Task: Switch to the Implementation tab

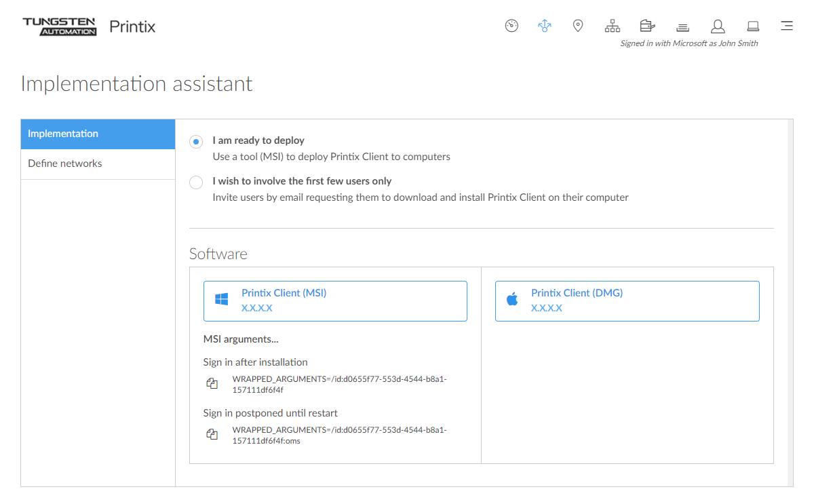Action: (98, 134)
